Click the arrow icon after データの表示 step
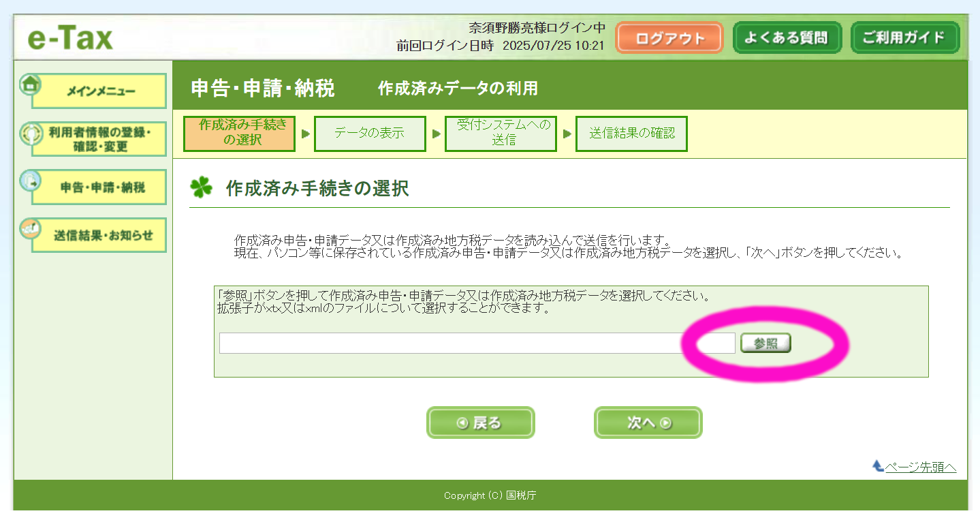The image size is (980, 522). click(436, 134)
